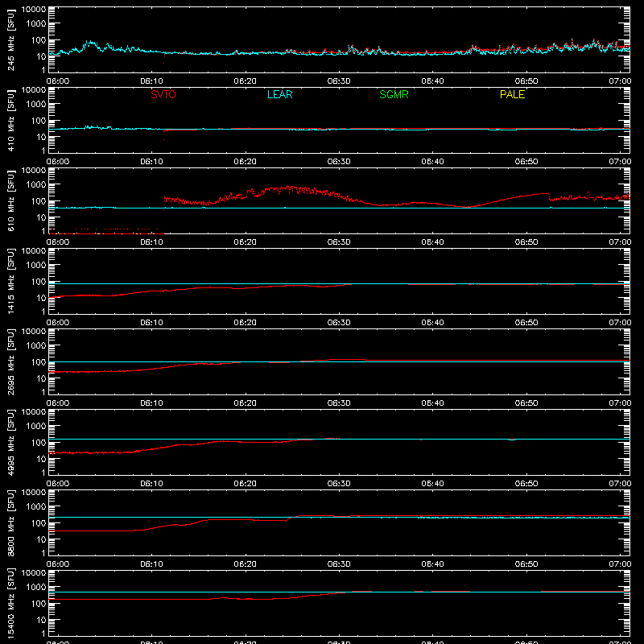Click the cyan LEAR station label

coord(279,94)
